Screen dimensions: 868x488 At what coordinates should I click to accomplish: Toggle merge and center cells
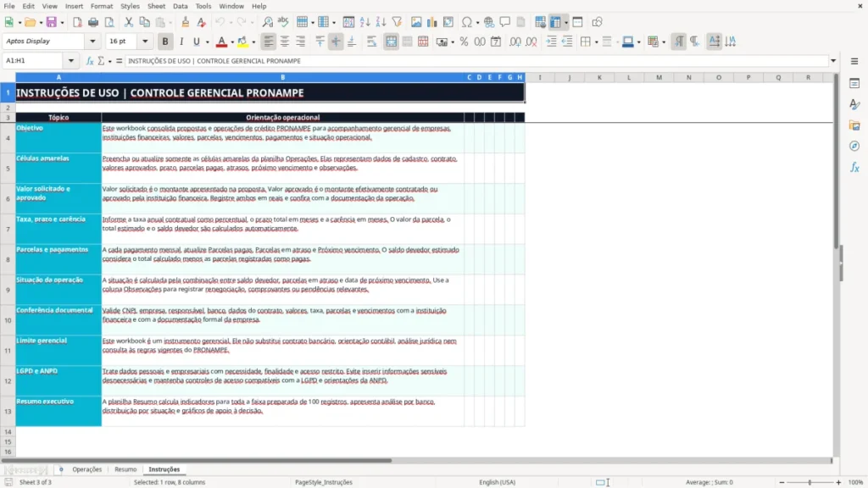coord(392,42)
